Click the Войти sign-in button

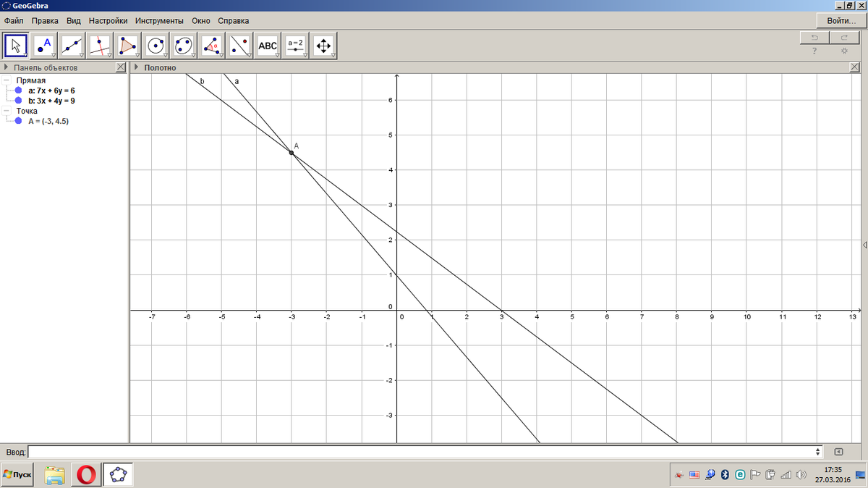(x=841, y=20)
